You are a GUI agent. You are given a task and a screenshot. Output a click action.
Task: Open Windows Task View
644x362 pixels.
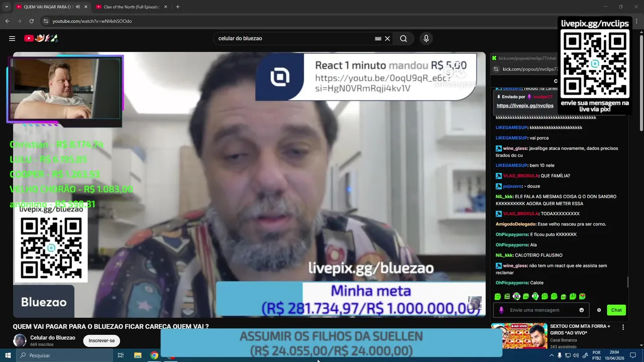(x=121, y=355)
